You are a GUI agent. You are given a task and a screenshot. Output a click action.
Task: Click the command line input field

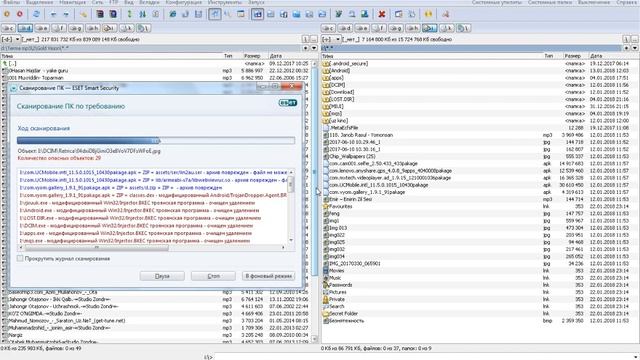(x=426, y=357)
